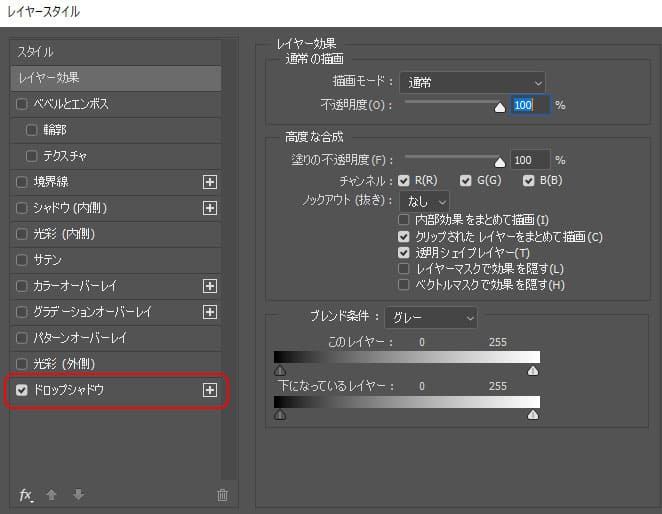Click 下になっているレイヤー black point handle
The width and height of the screenshot is (662, 514).
pos(280,415)
